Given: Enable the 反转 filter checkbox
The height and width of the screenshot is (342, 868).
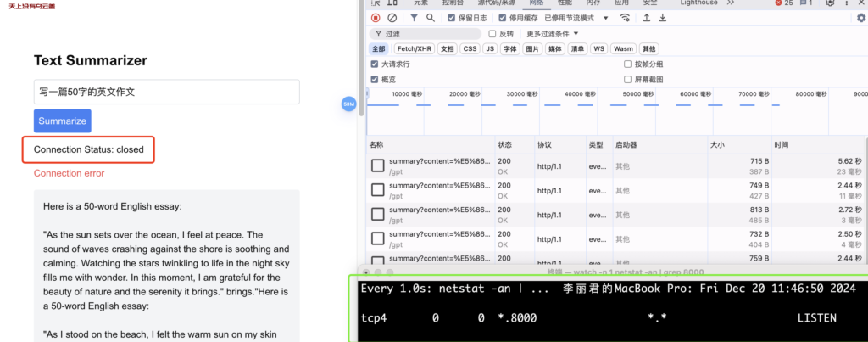Looking at the screenshot, I should click(x=492, y=34).
